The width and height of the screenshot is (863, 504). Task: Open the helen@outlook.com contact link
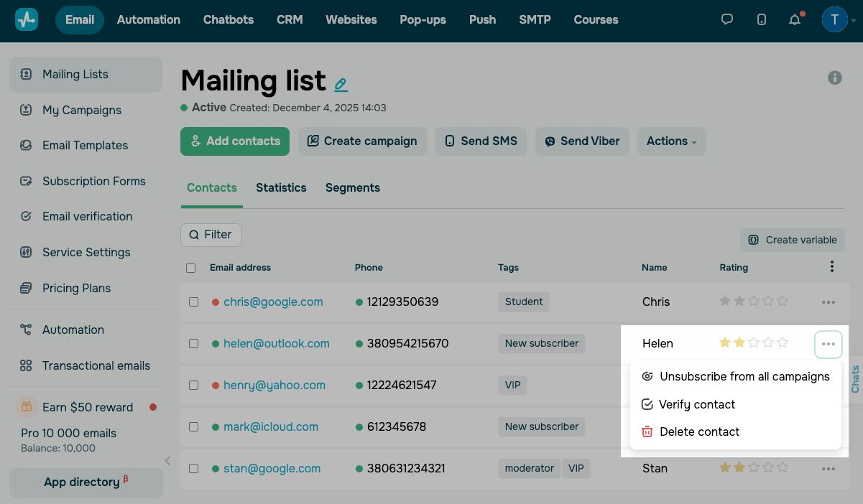pos(277,344)
